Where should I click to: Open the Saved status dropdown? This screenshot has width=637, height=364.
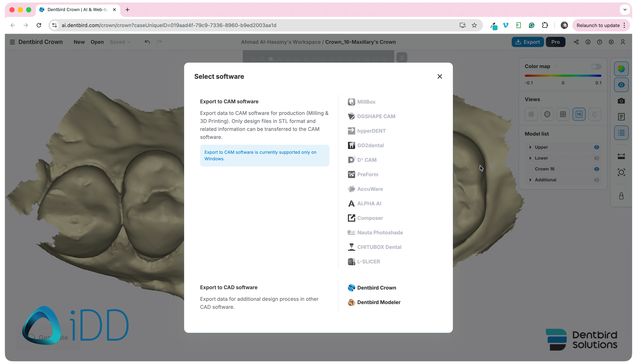(x=120, y=42)
